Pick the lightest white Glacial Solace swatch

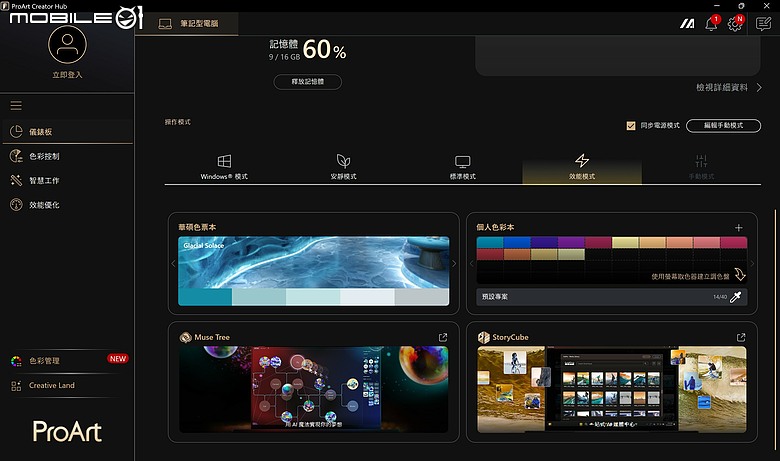click(x=368, y=297)
